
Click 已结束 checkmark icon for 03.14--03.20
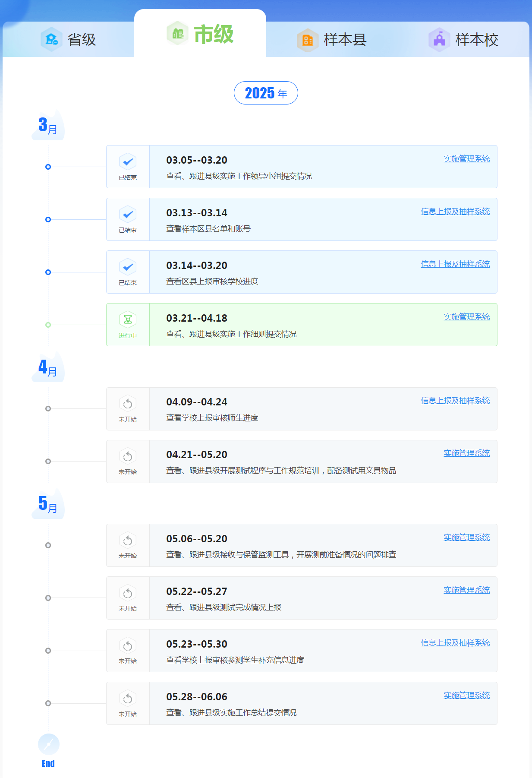point(128,267)
